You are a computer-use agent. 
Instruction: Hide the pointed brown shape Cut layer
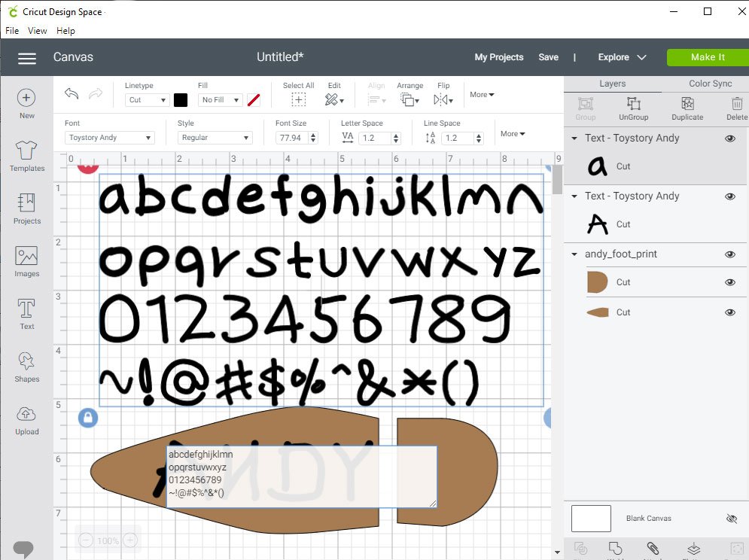click(730, 312)
